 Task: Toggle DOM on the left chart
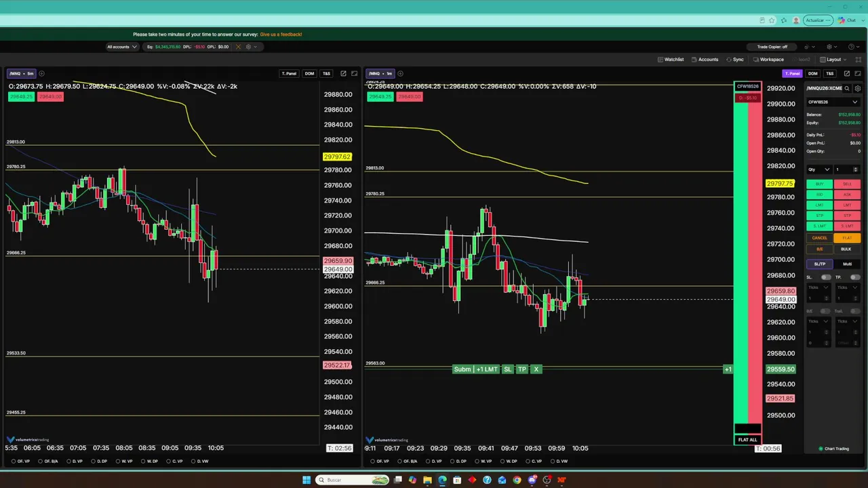[x=309, y=73]
